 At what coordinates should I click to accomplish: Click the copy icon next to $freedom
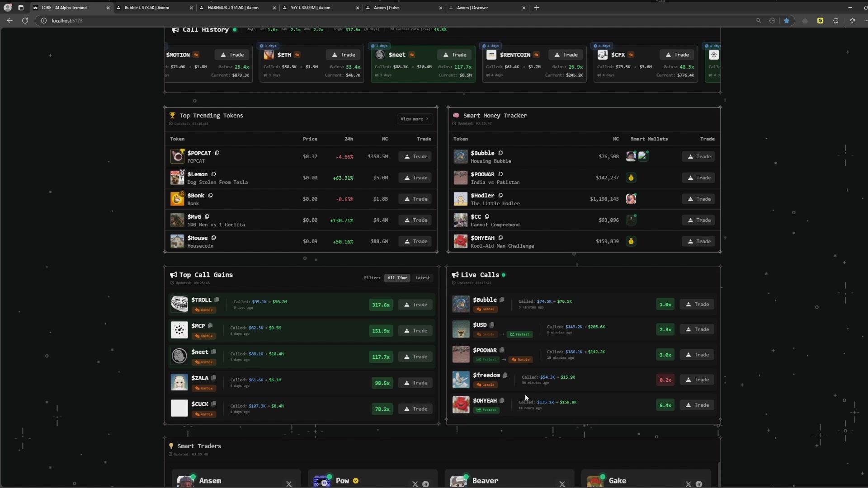tap(505, 375)
